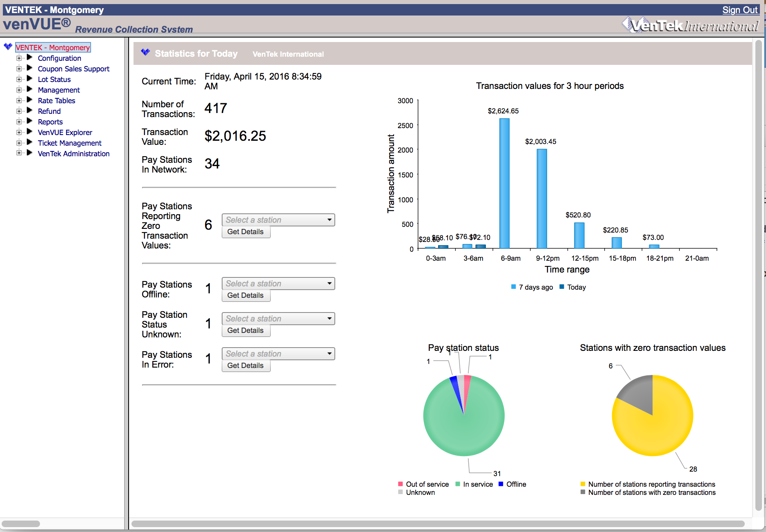Screen dimensions: 766x532
Task: Click Get Details for Pay Stations In Error
Action: pos(246,366)
